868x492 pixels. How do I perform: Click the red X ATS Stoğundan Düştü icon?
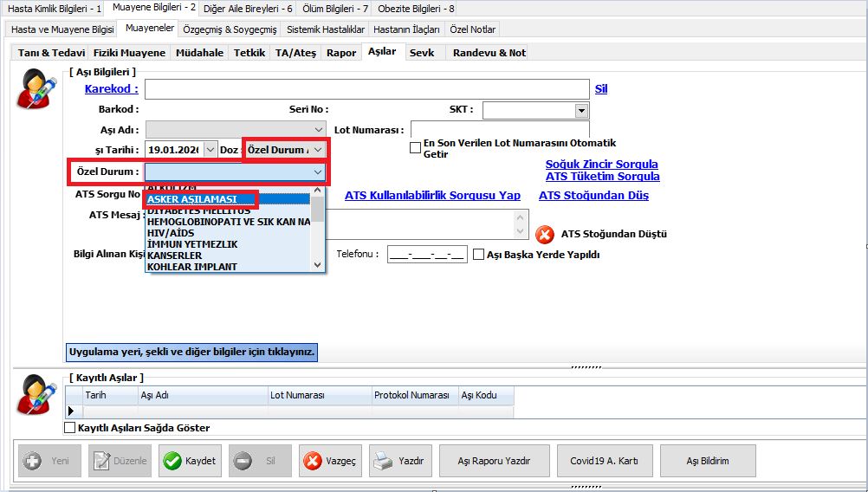click(x=545, y=234)
